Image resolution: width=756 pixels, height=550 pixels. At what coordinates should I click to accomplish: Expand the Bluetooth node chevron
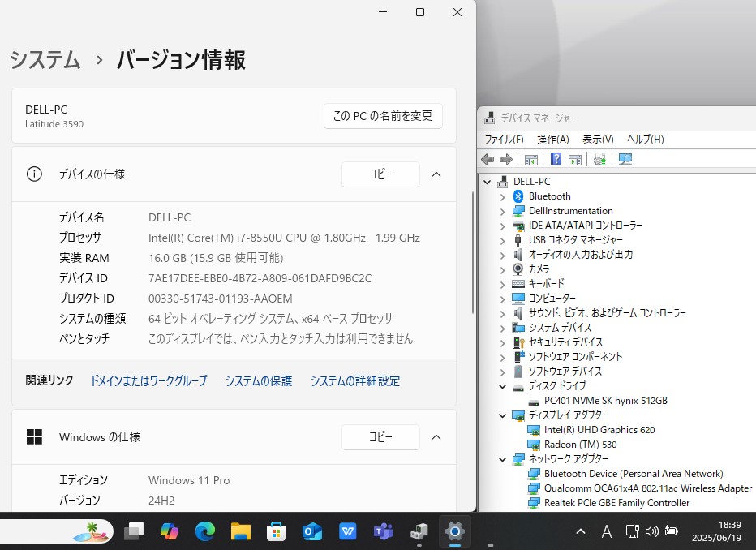[x=502, y=196]
